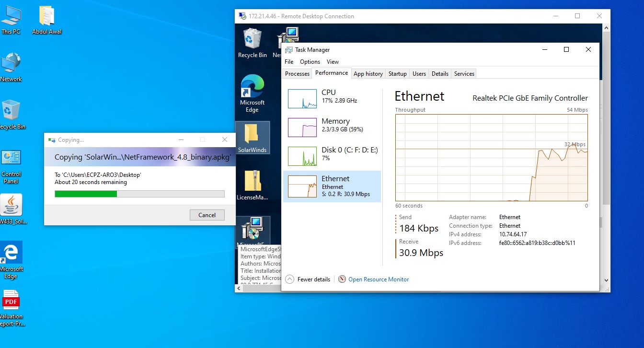
Task: Click the IPv6 address value
Action: (x=537, y=243)
